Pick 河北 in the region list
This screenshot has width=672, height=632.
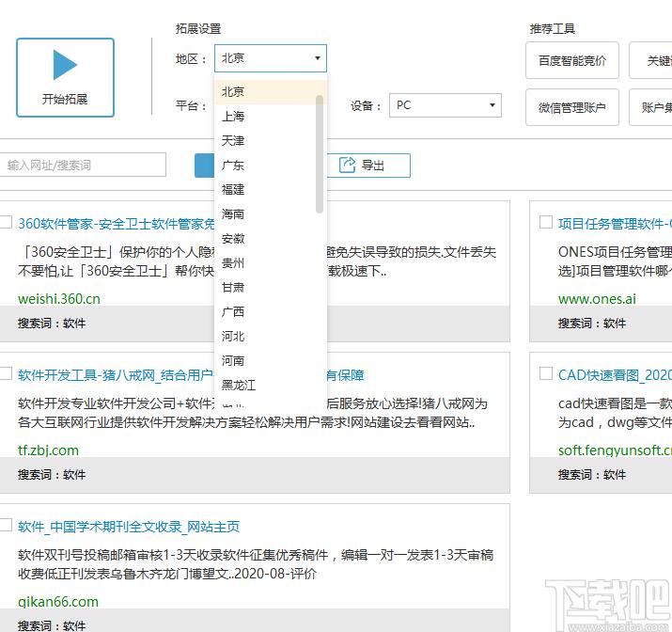(x=271, y=336)
